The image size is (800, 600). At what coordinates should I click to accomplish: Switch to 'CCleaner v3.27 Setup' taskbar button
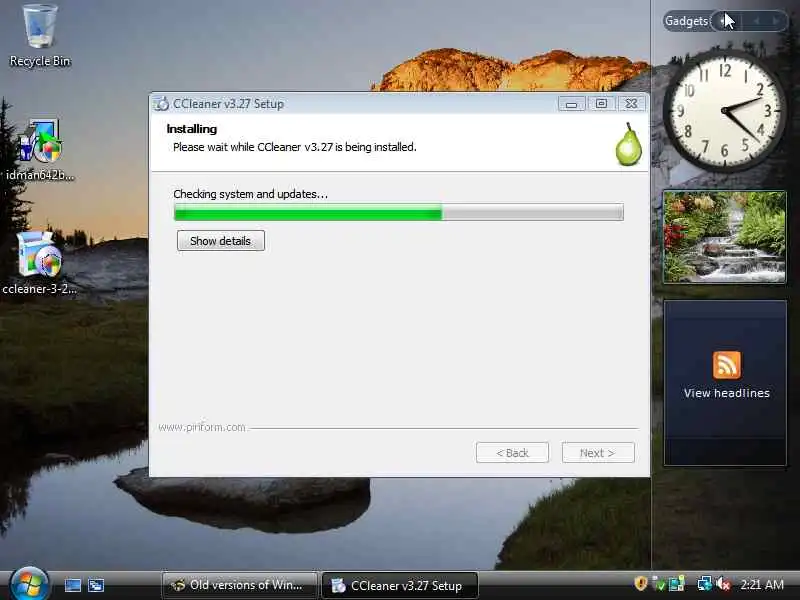[399, 585]
